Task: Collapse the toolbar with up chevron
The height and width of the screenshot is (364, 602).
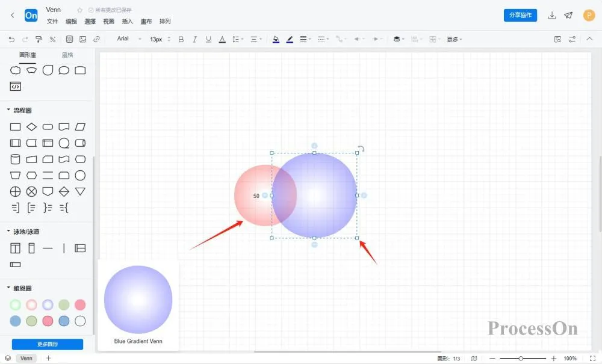Action: pos(589,39)
